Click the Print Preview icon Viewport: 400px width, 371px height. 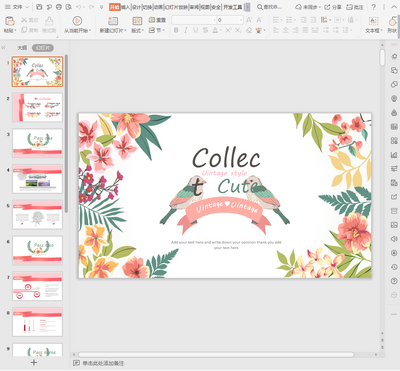69,7
